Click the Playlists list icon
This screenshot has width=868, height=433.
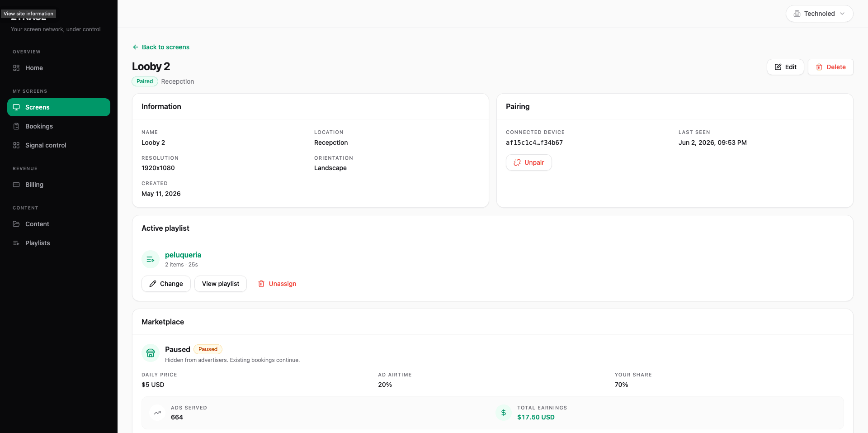point(16,243)
